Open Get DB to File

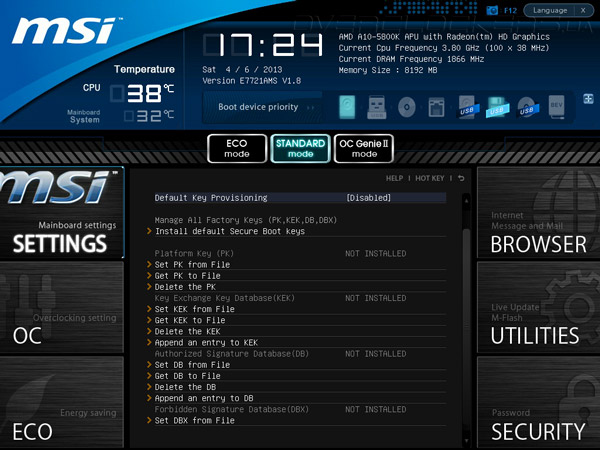pos(188,376)
